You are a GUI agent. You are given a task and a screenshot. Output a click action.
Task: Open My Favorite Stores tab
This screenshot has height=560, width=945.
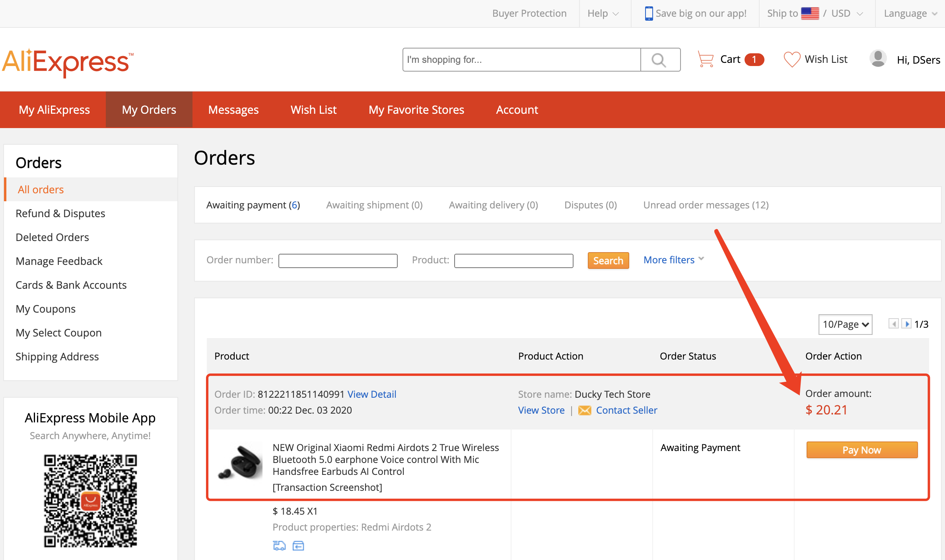(416, 109)
